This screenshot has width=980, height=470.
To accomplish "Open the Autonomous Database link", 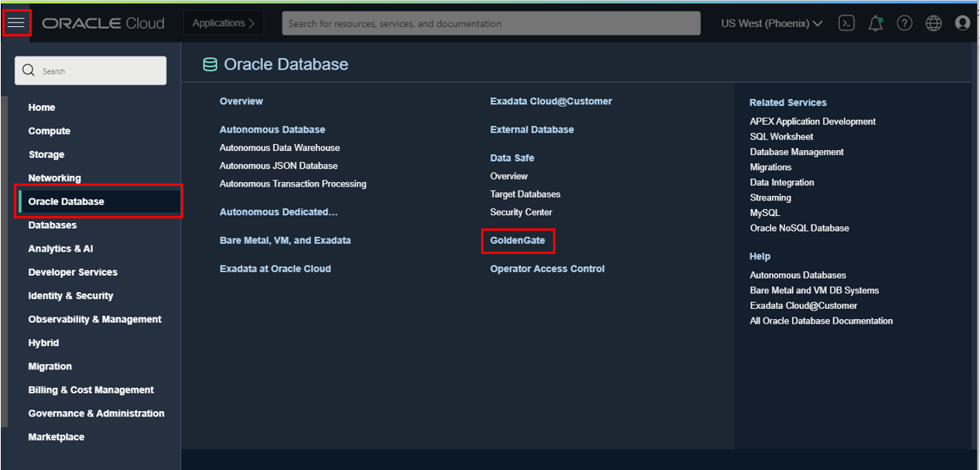I will [272, 129].
